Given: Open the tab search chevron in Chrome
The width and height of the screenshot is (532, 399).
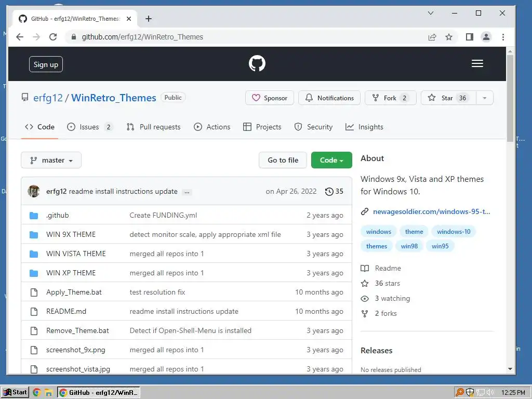Looking at the screenshot, I should click(431, 13).
